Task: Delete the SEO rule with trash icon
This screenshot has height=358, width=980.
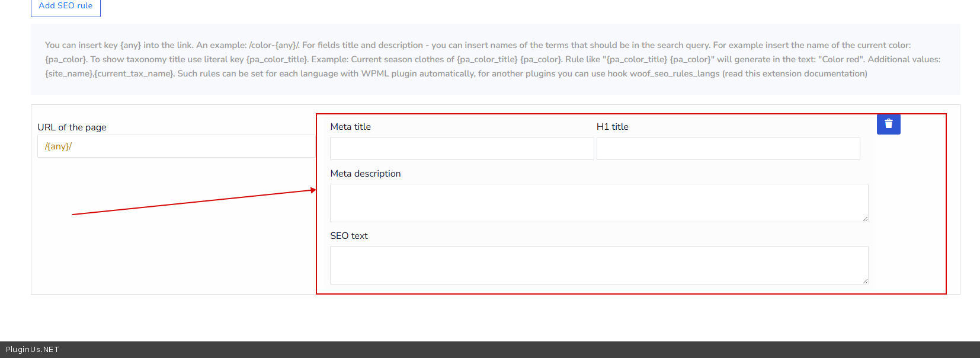Action: [888, 124]
